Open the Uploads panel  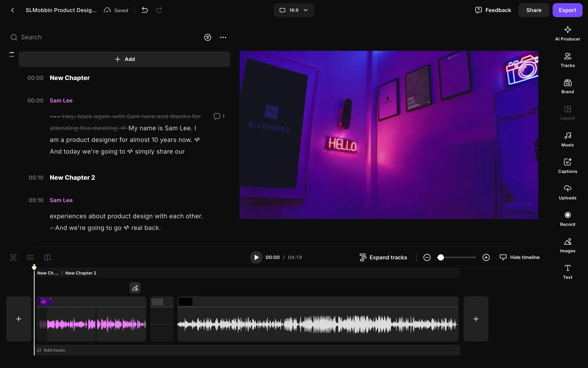[567, 192]
